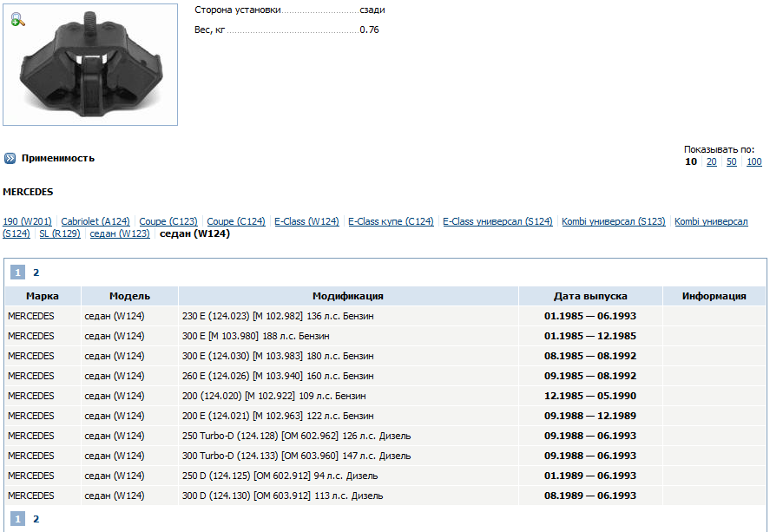Select the 250 D (124.125) row
Image resolution: width=770 pixels, height=532 pixels.
coord(385,476)
